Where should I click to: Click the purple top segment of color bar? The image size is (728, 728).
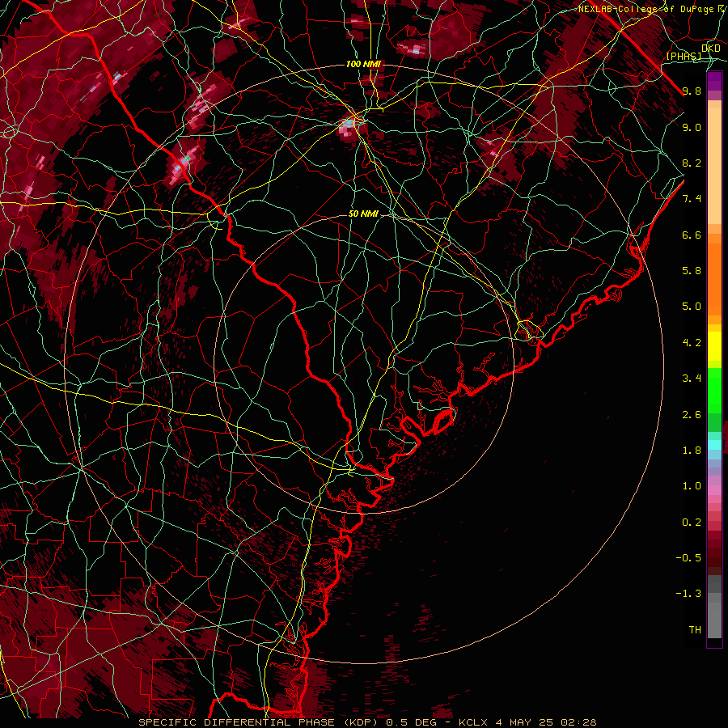tap(714, 82)
